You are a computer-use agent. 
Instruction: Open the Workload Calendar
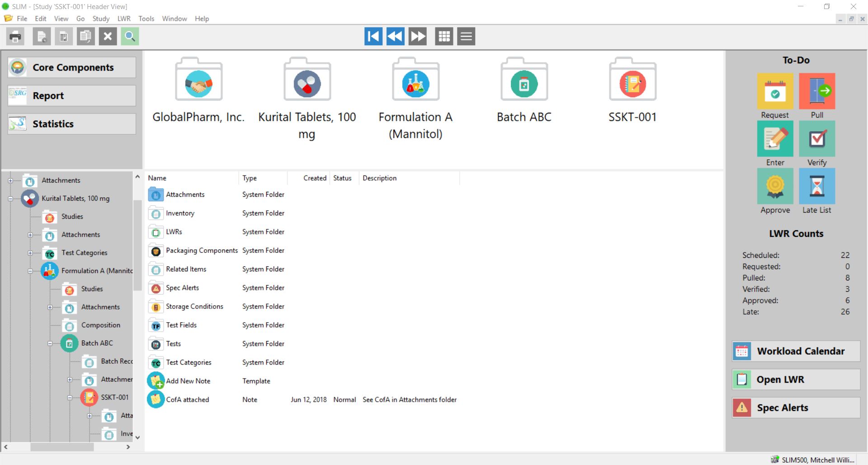796,351
